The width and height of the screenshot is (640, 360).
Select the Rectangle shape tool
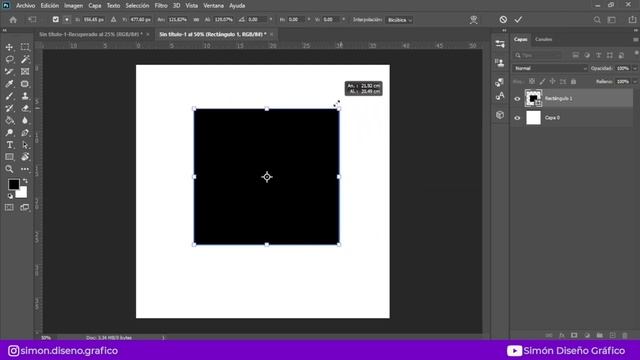[x=9, y=157]
